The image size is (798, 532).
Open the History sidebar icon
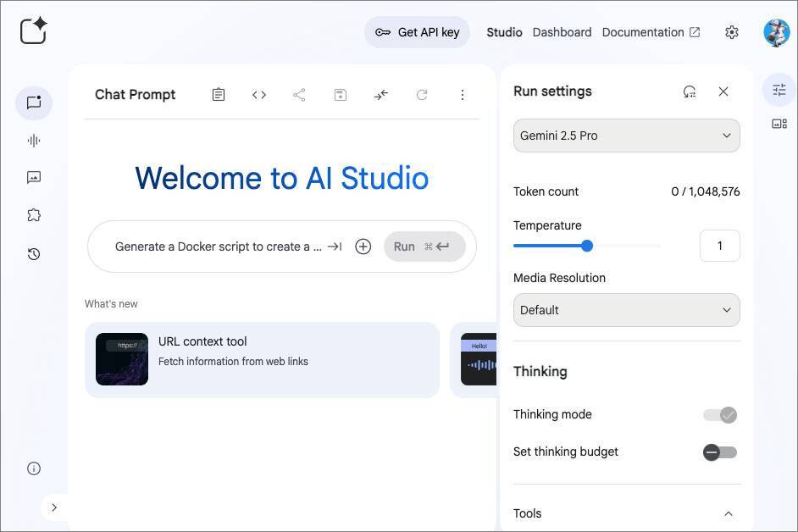pos(34,253)
